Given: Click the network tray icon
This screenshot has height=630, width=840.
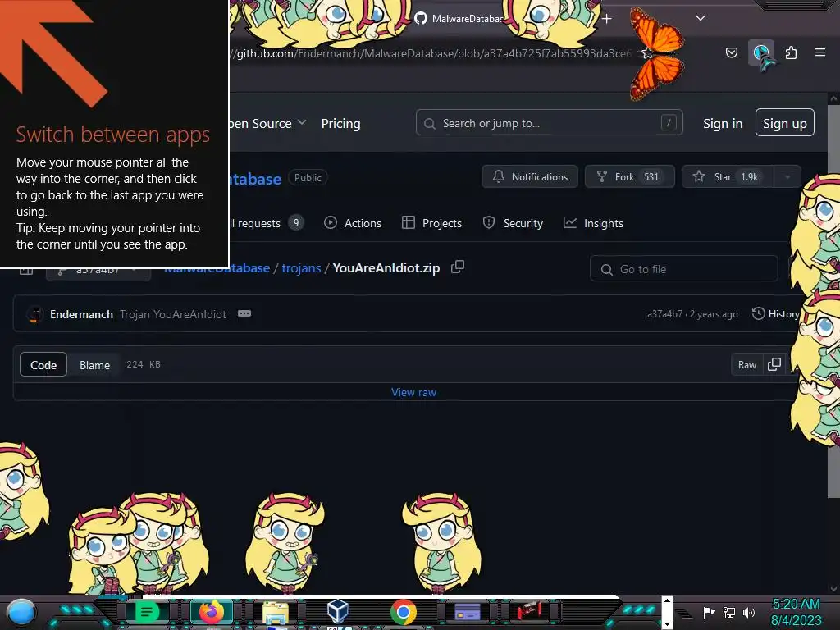Looking at the screenshot, I should tap(729, 612).
